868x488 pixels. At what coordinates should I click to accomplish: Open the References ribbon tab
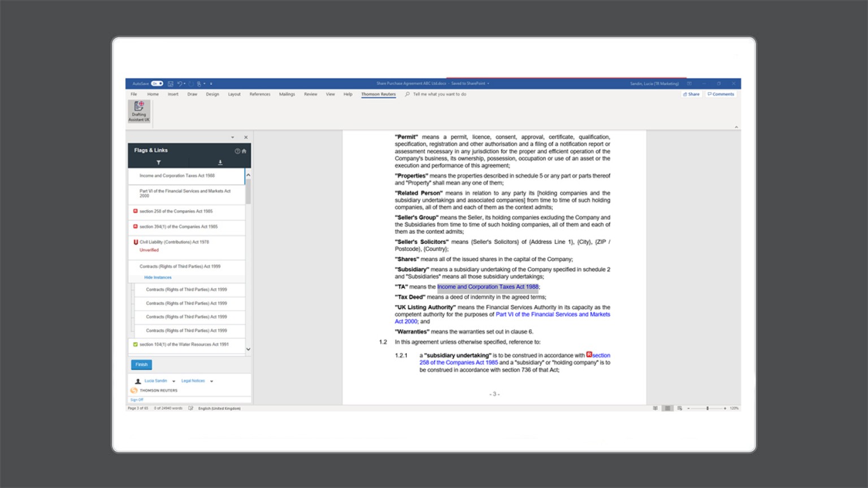260,94
